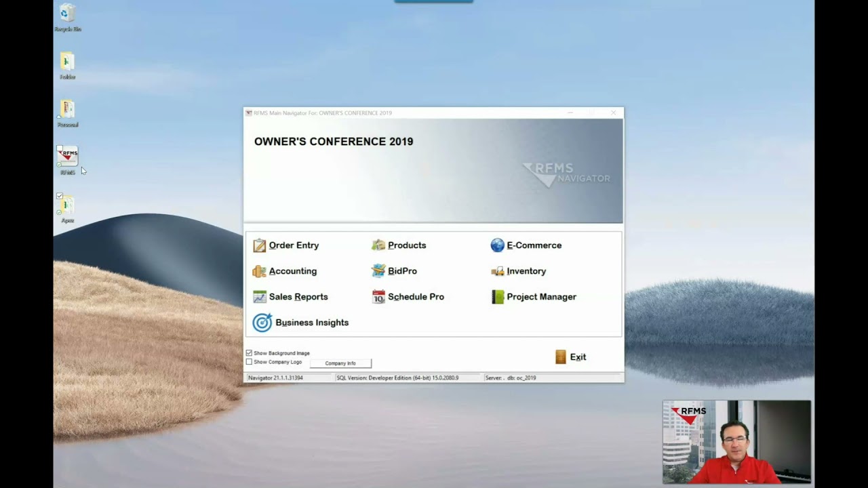
Task: Launch Project Manager
Action: click(534, 297)
